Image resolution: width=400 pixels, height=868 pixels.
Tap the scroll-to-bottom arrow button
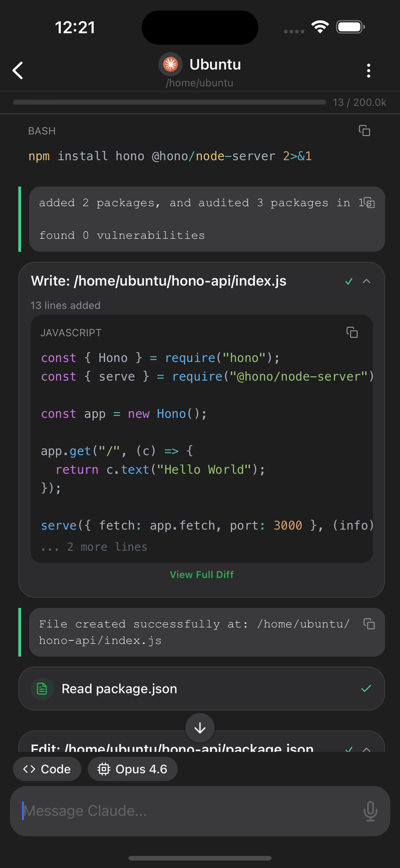200,727
